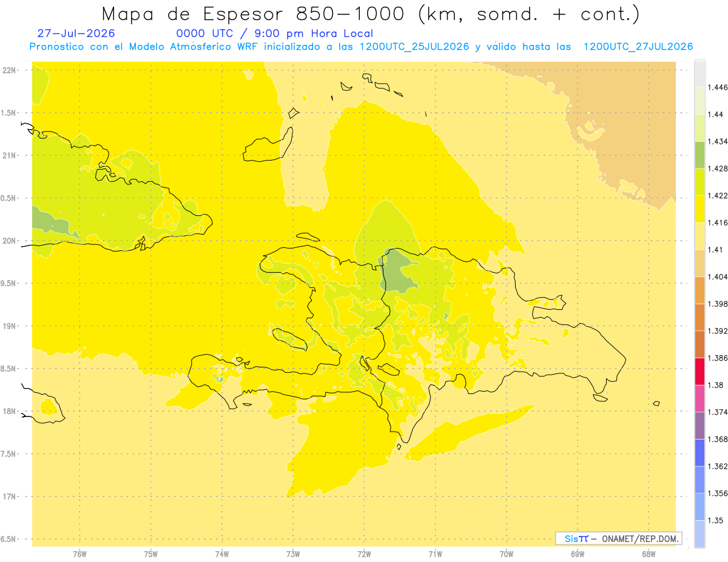This screenshot has width=728, height=562.
Task: Click the 0.5N latitude label
Action: [x=9, y=198]
